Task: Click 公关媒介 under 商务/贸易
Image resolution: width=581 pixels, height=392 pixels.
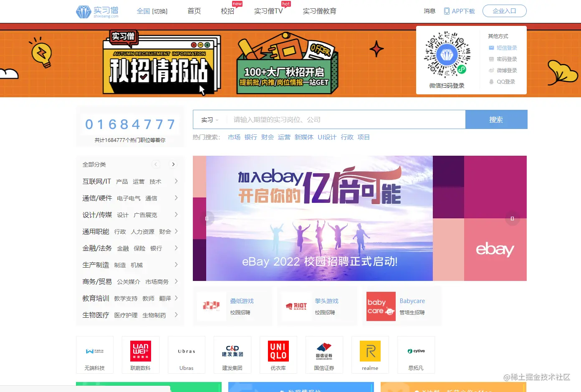Action: [129, 282]
